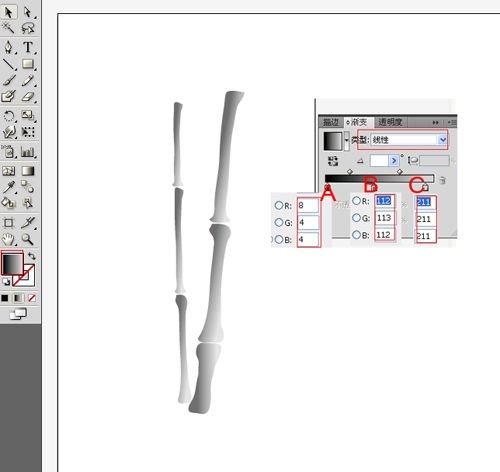The height and width of the screenshot is (472, 500).
Task: Activate the Live Paint Selection tool
Action: (28, 203)
